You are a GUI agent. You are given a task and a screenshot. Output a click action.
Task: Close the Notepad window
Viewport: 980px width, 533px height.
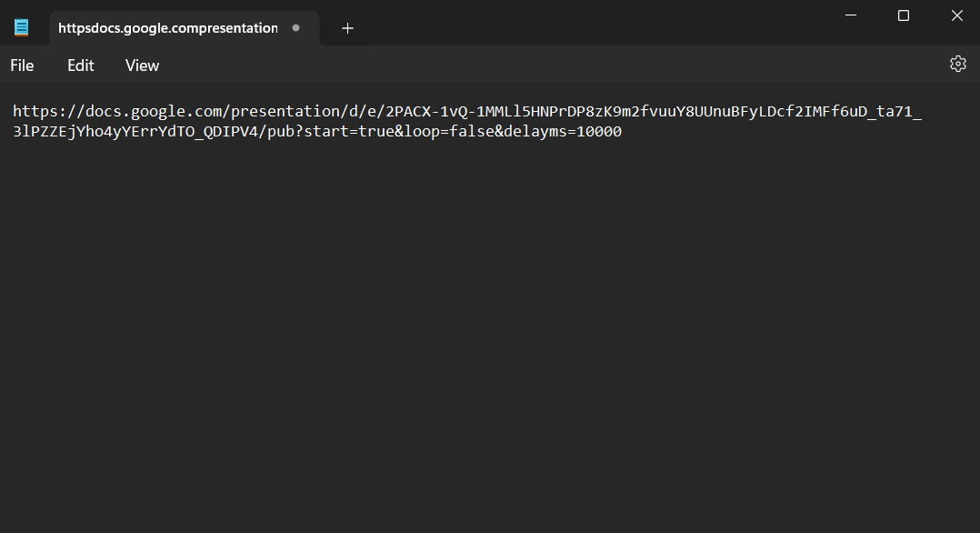coord(956,15)
